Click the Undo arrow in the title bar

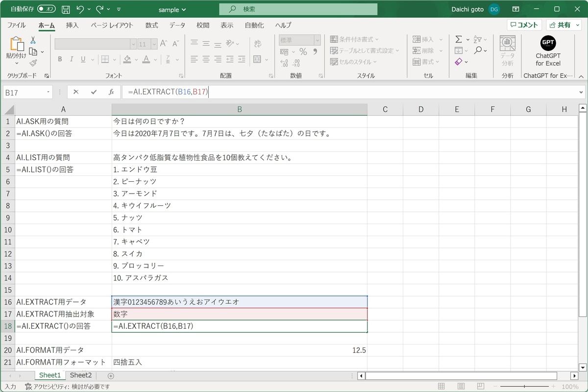80,9
